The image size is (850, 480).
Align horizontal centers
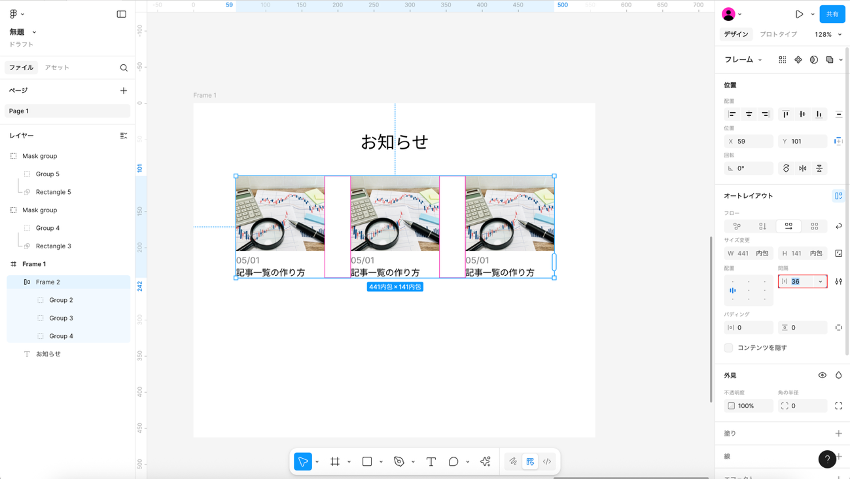coord(749,114)
